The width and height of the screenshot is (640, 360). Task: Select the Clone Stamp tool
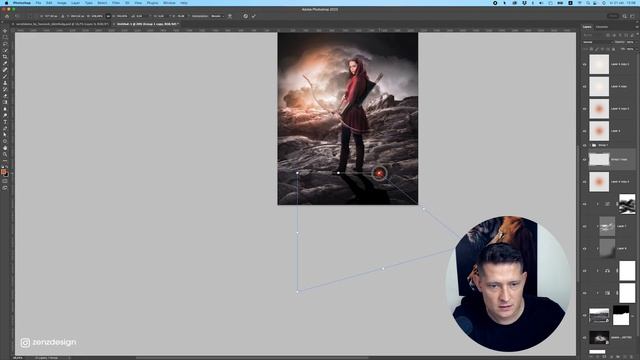[5, 83]
